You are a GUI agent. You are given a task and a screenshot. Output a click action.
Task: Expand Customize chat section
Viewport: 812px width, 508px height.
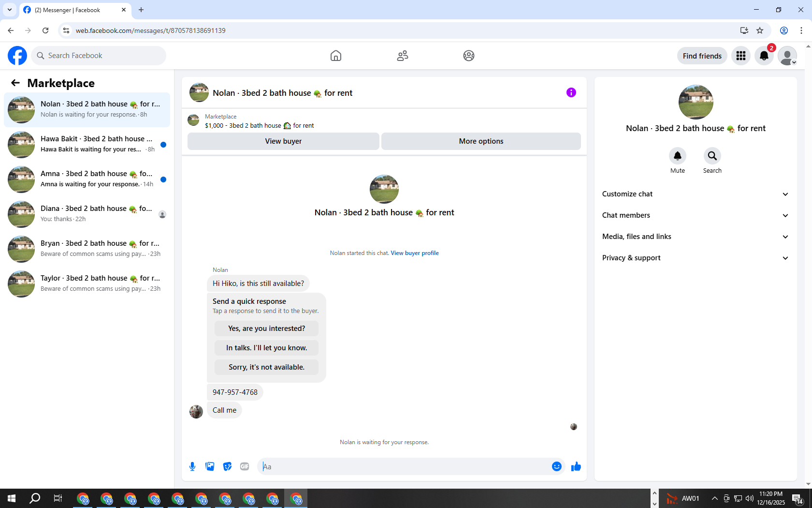[696, 194]
